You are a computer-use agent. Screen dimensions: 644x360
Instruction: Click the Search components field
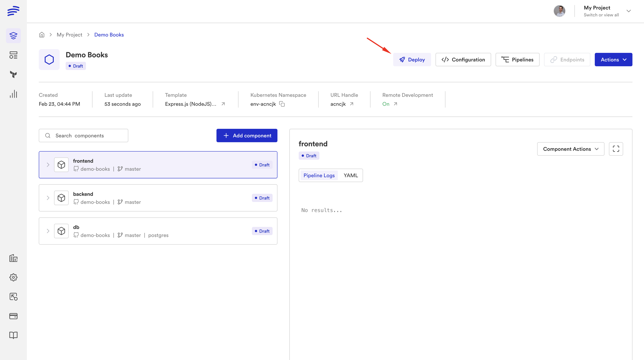(x=84, y=136)
